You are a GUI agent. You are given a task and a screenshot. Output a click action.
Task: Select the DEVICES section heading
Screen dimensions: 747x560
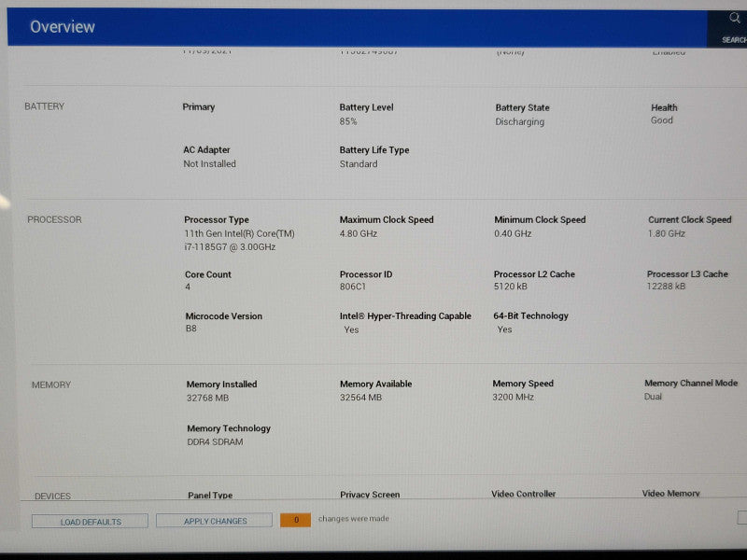53,497
